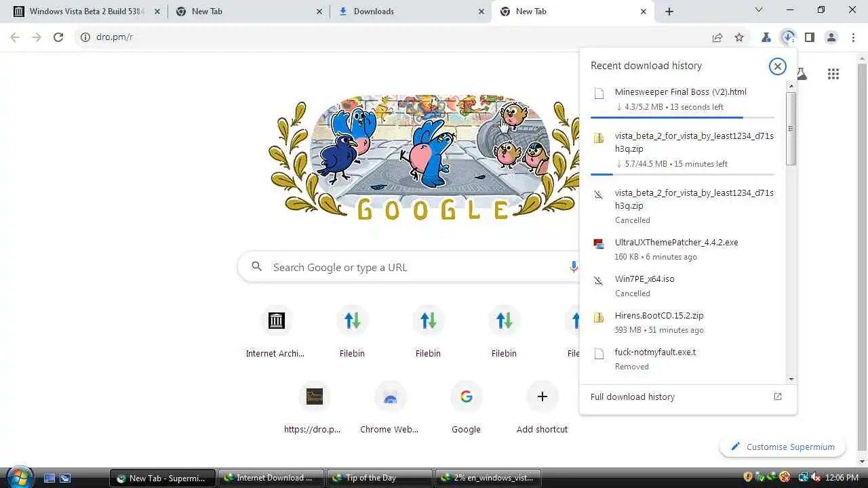This screenshot has height=488, width=868.
Task: Open the three-dot browser menu
Action: tap(853, 37)
